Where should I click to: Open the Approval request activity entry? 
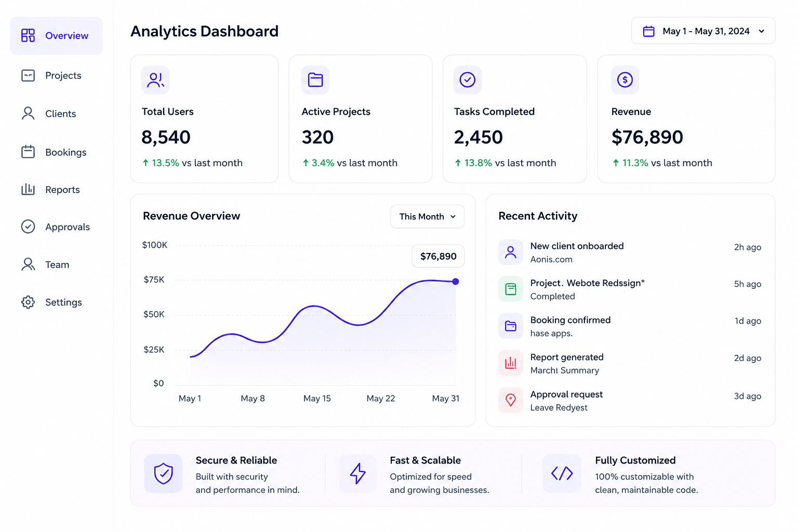point(630,400)
